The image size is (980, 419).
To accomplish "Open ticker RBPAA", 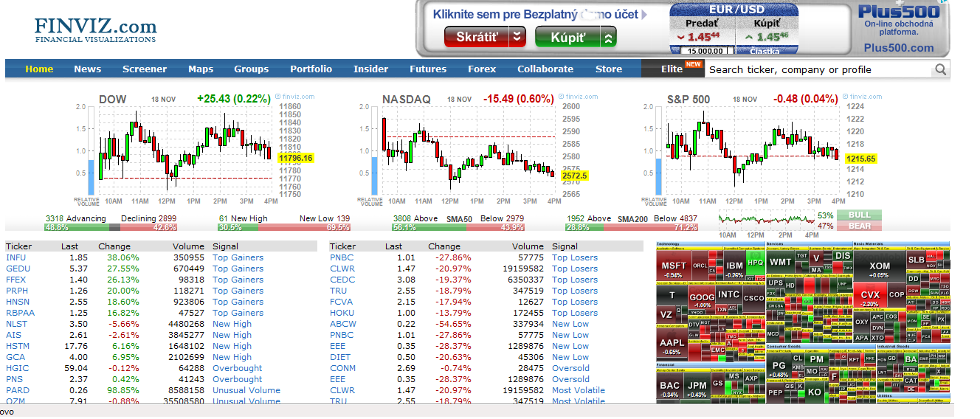I will [x=20, y=313].
